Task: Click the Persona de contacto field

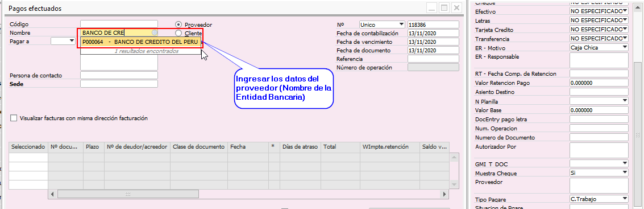Action: (119, 75)
